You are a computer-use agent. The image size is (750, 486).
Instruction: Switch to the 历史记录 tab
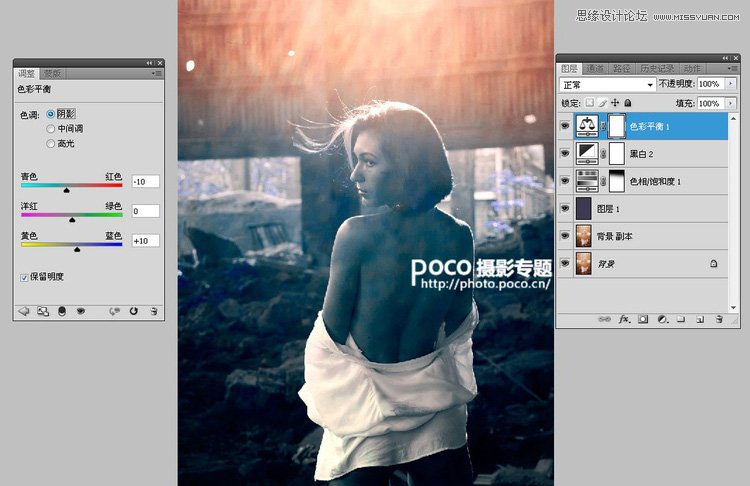[657, 69]
